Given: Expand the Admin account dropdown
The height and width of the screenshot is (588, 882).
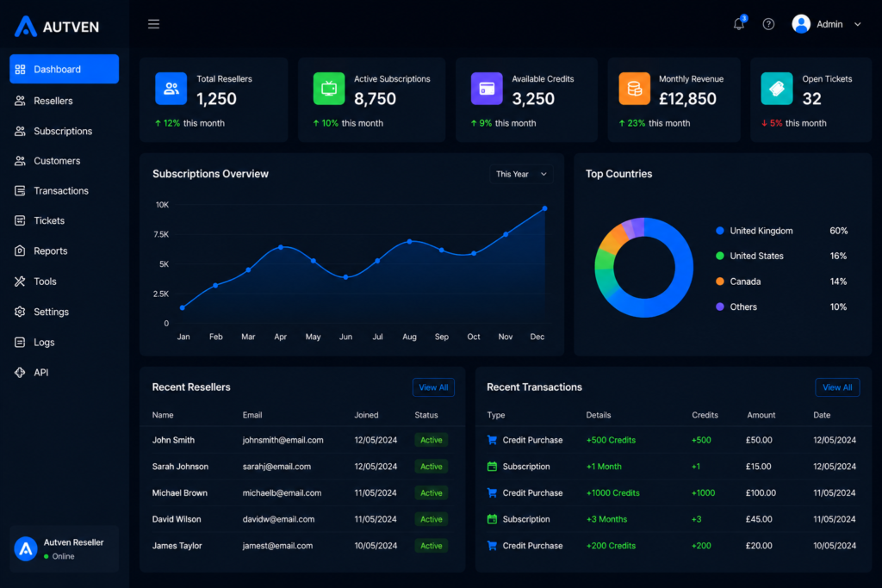Looking at the screenshot, I should (826, 24).
